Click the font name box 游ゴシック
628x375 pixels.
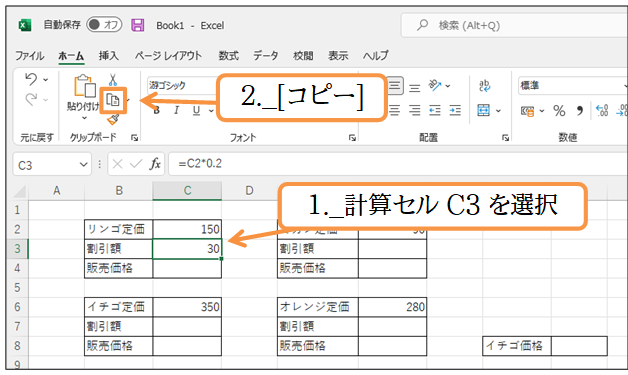(x=182, y=85)
